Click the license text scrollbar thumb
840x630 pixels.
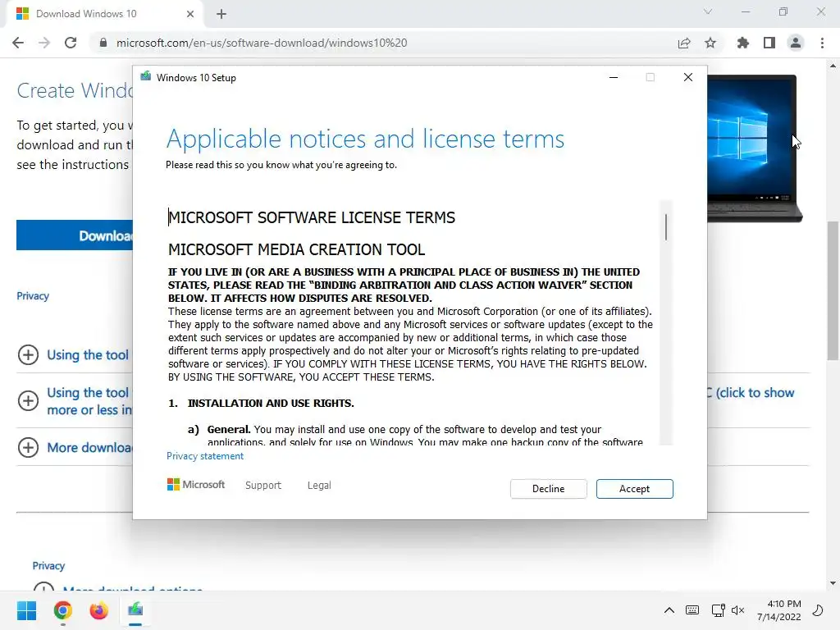point(666,227)
